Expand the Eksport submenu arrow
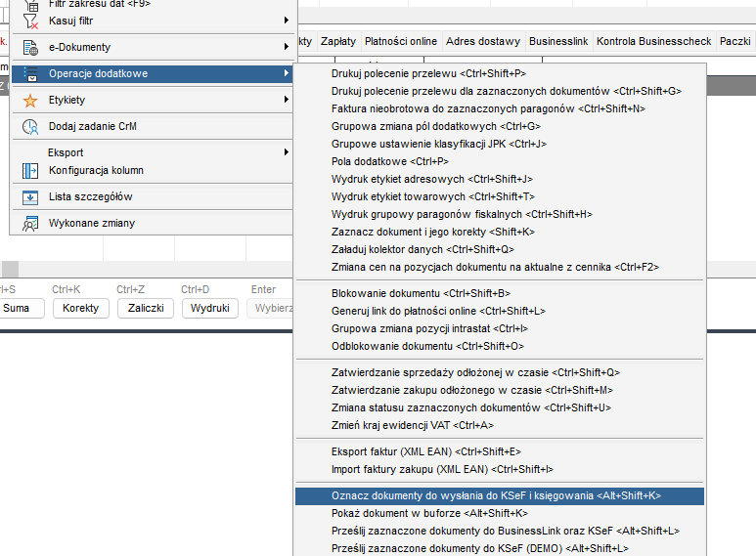 tap(287, 152)
